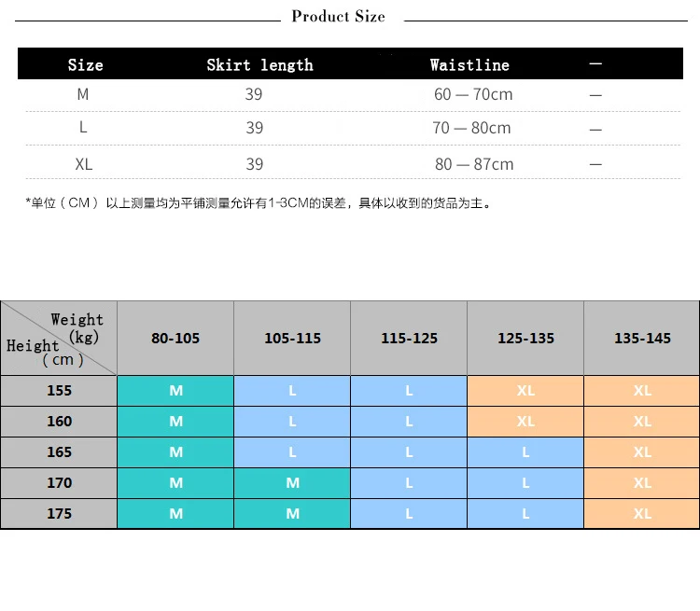700x611 pixels.
Task: Click the '80-105' weight column header
Action: click(175, 339)
